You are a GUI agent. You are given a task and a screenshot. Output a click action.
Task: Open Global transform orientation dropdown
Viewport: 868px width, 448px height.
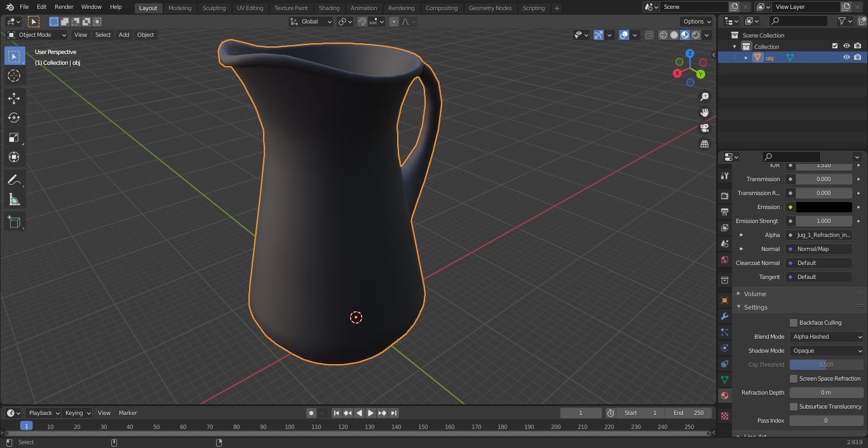tap(311, 22)
